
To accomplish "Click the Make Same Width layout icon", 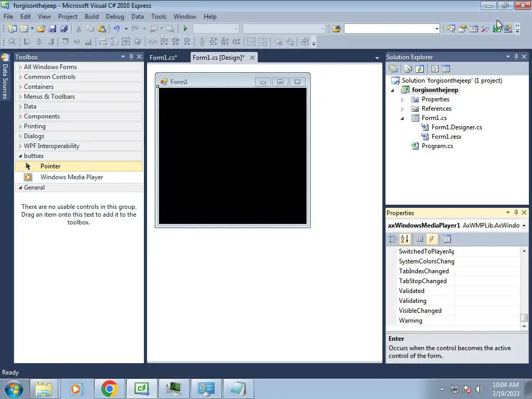I will tap(103, 42).
